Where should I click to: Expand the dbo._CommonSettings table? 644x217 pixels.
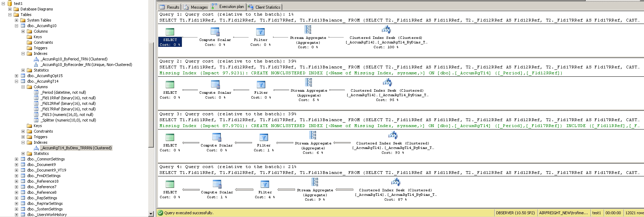point(16,159)
